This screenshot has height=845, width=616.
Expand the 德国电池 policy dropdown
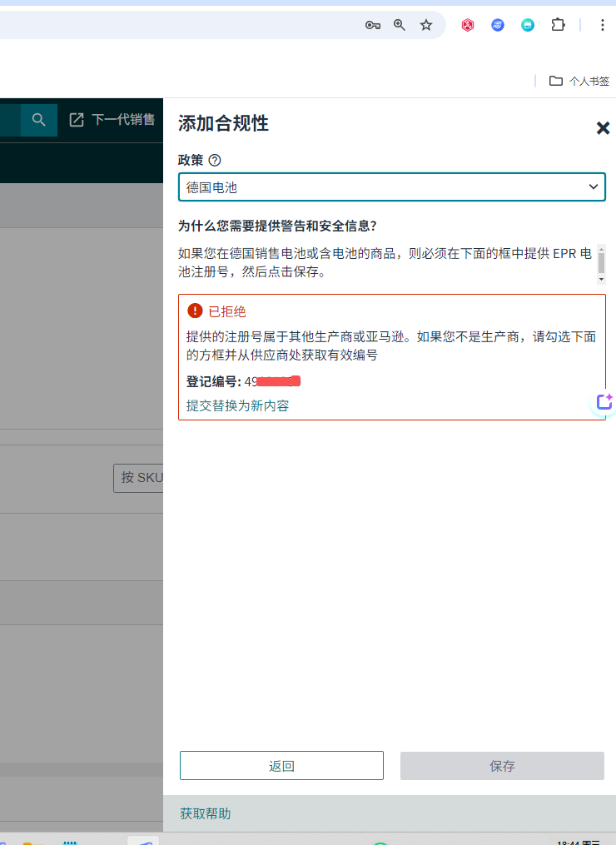[392, 187]
